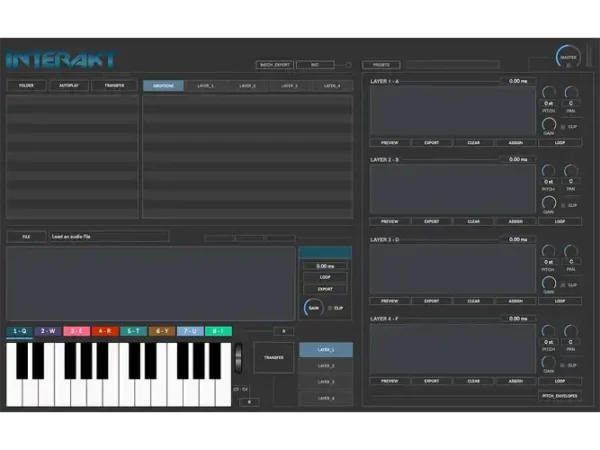Image resolution: width=600 pixels, height=450 pixels.
Task: Assign a sample to Layer 1 - A
Action: (516, 143)
